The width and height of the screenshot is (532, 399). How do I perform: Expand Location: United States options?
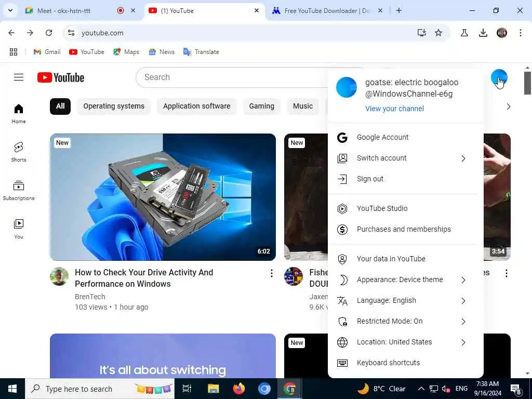click(463, 342)
